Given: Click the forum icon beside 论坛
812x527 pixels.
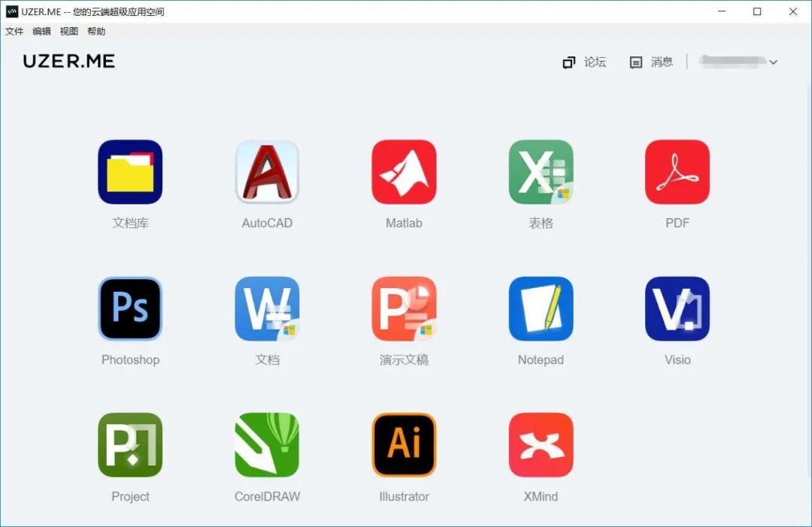Looking at the screenshot, I should 568,62.
